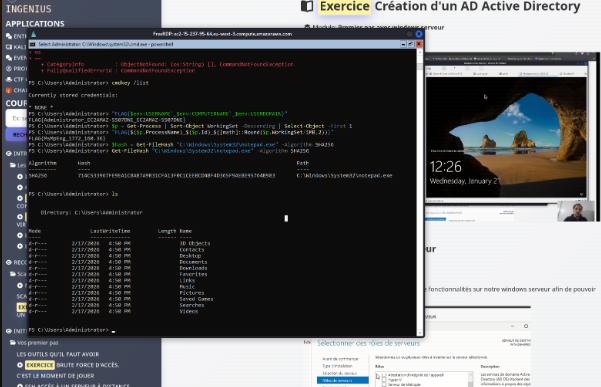Click the 'Sélectionner des rôles de serveurs' heading
Viewport: 601px width, 387px height.
click(368, 343)
